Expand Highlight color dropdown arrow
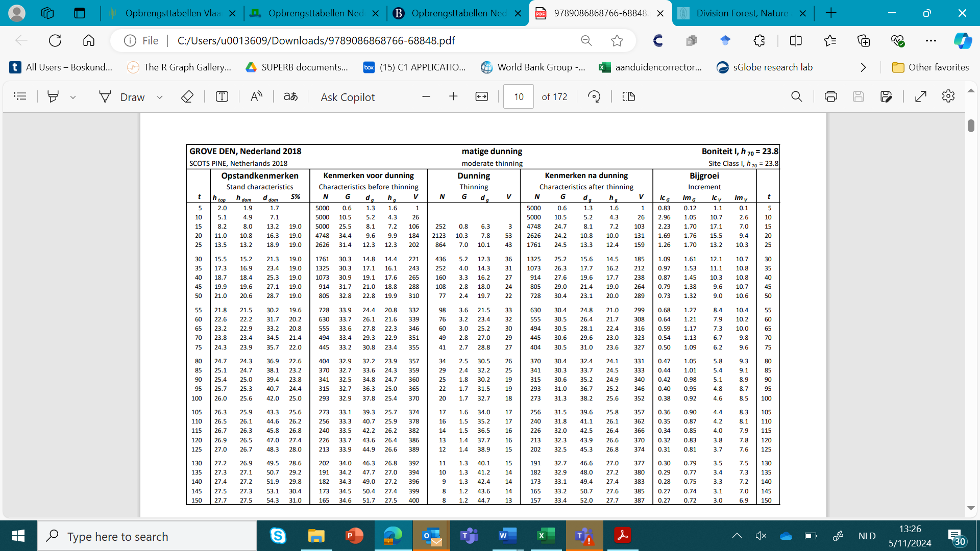Image resolution: width=980 pixels, height=551 pixels. 73,97
